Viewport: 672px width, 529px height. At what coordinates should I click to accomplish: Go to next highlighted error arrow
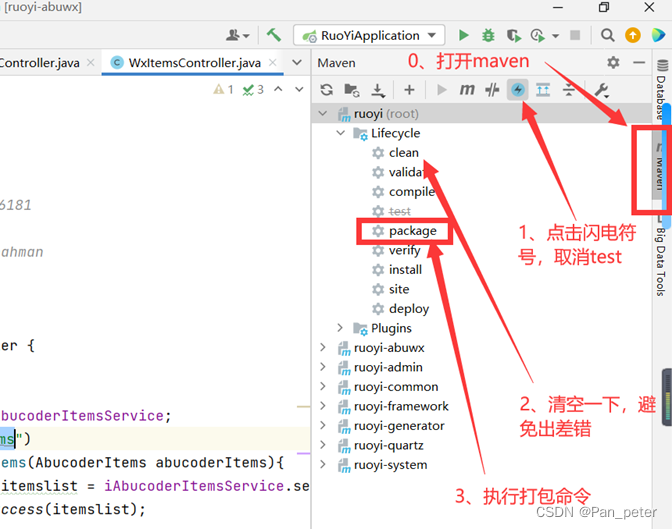click(x=299, y=89)
